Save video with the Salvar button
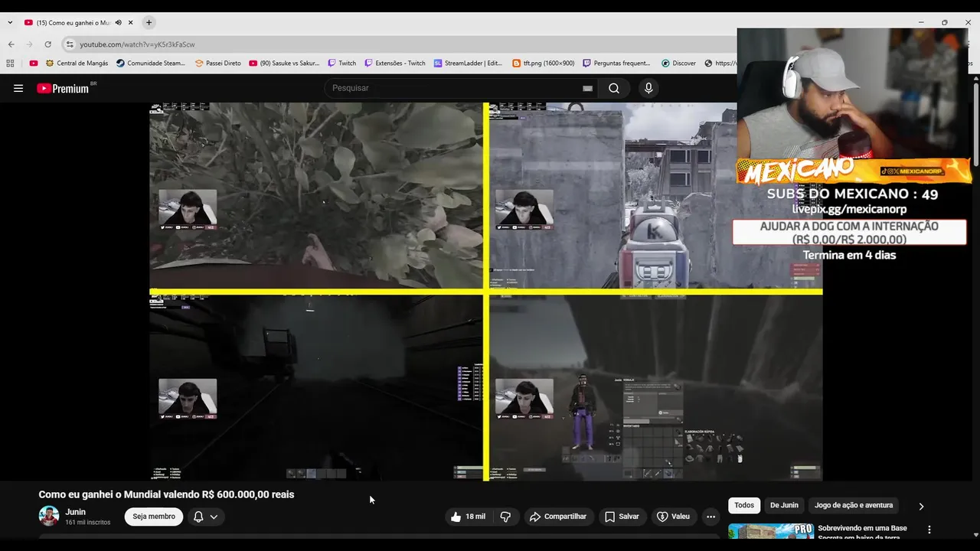 pyautogui.click(x=622, y=517)
